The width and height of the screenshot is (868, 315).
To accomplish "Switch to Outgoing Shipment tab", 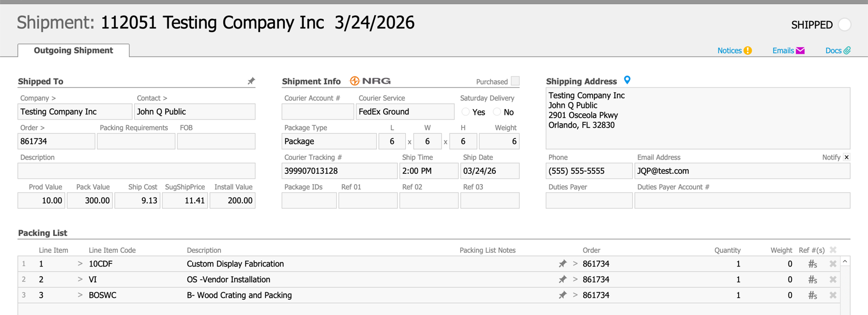I will (73, 51).
